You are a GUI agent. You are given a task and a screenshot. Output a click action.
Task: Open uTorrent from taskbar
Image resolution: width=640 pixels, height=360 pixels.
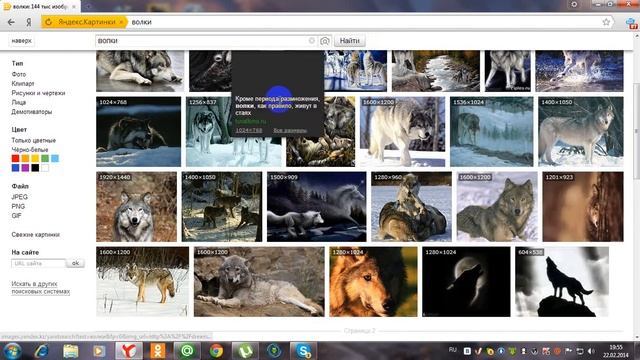click(245, 351)
